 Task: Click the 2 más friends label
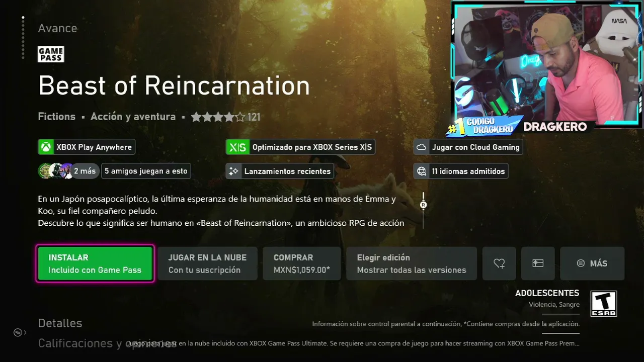pos(85,171)
